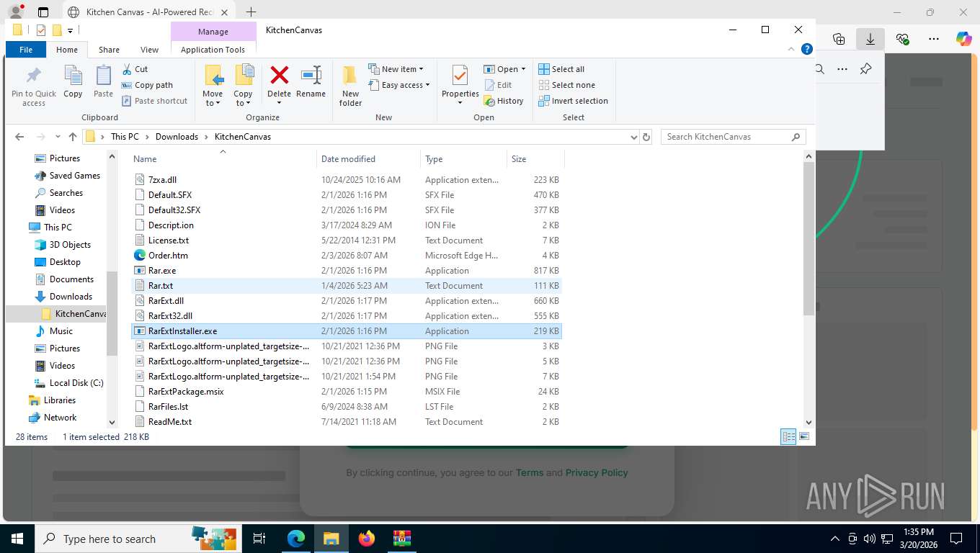This screenshot has width=980, height=553.
Task: Open Firefox from the taskbar
Action: tap(367, 539)
